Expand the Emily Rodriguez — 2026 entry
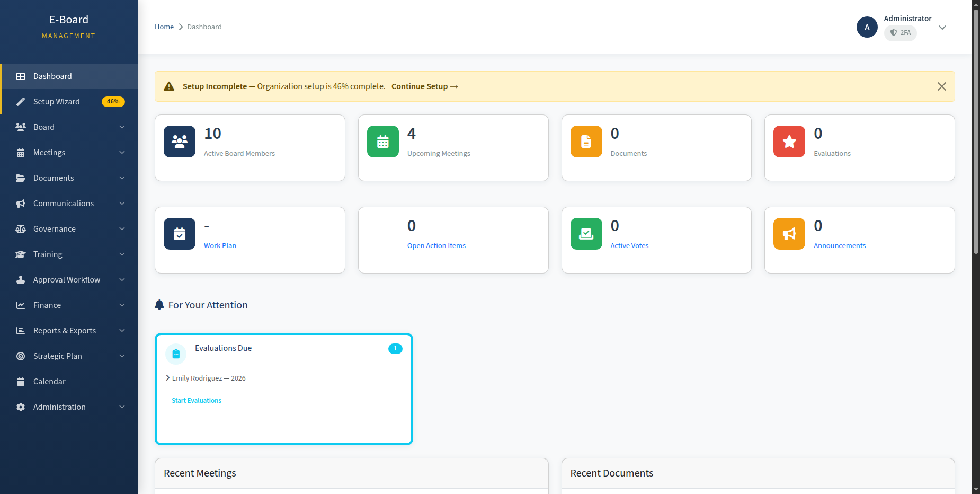Viewport: 980px width, 494px height. click(x=168, y=378)
